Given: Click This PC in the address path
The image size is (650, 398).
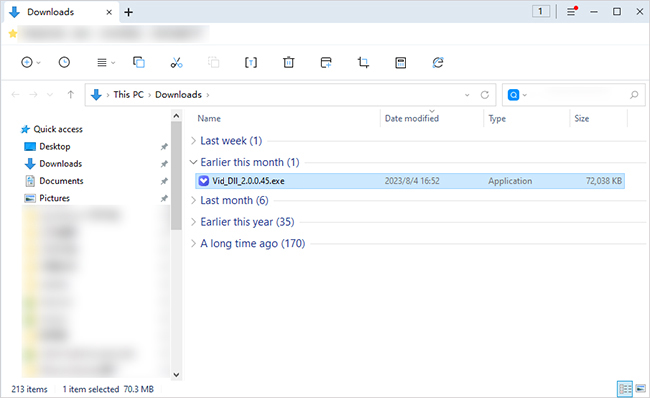Looking at the screenshot, I should click(x=129, y=95).
